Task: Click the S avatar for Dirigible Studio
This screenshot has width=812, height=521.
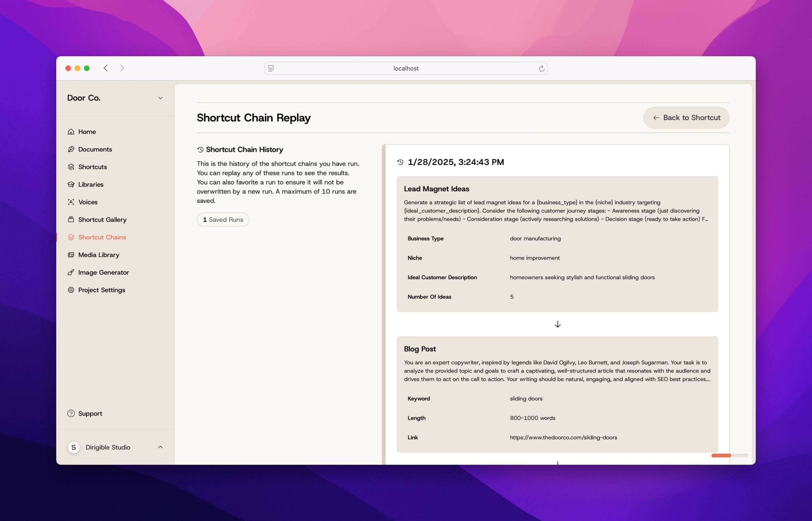Action: coord(74,447)
